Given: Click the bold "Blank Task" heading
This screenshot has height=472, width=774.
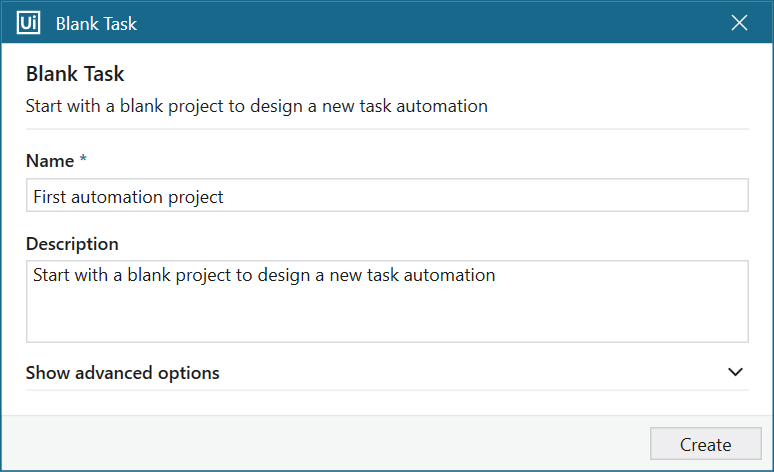Looking at the screenshot, I should pyautogui.click(x=75, y=74).
